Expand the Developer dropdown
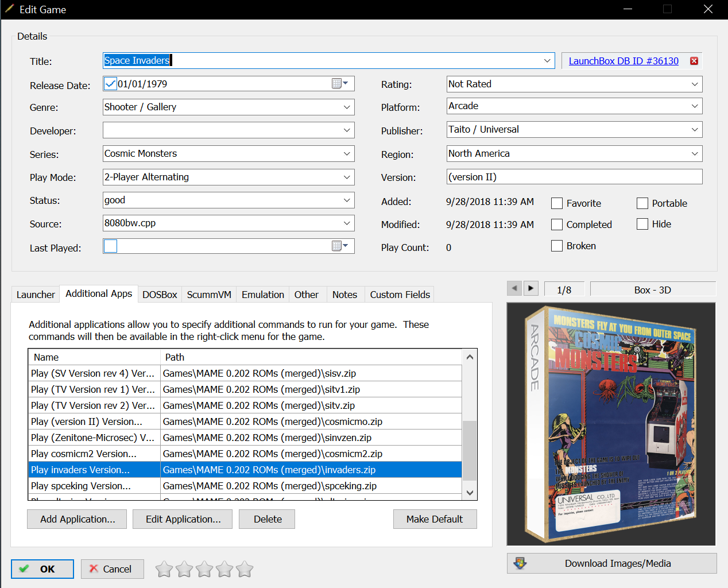Image resolution: width=728 pixels, height=588 pixels. 347,130
